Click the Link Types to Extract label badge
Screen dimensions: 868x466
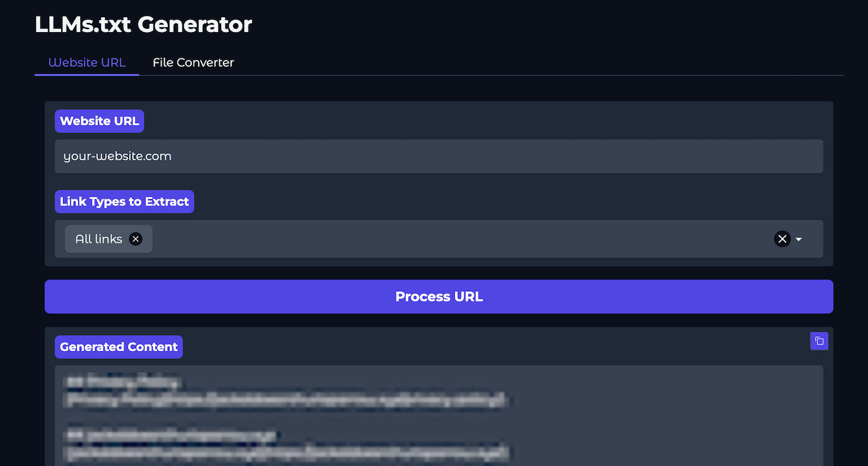coord(124,201)
